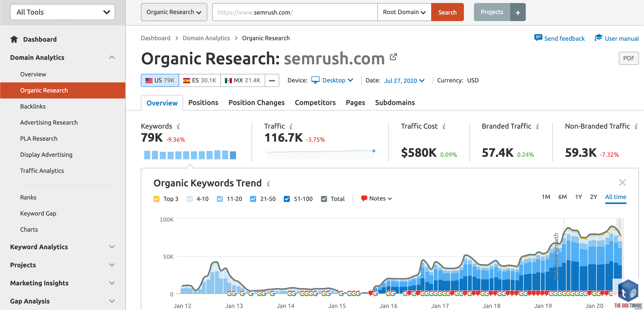Open the Desktop device dropdown
The image size is (644, 310).
click(x=338, y=80)
